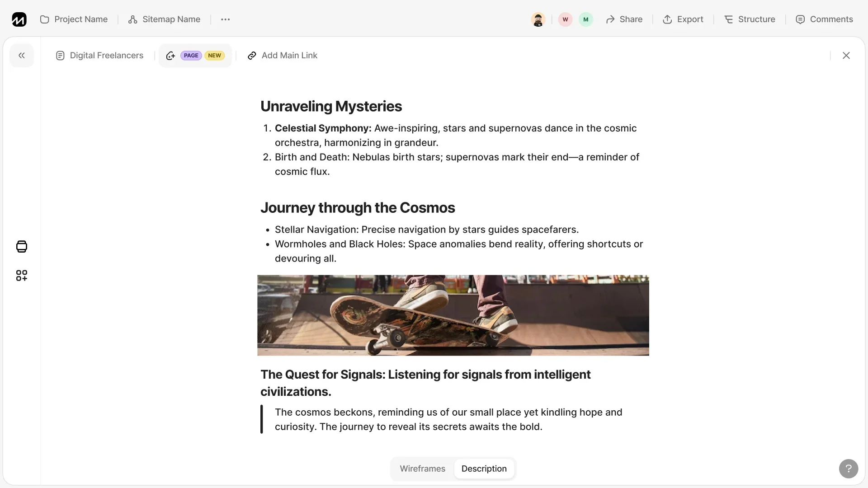The width and height of the screenshot is (868, 488).
Task: Click the green M collaborator avatar
Action: click(586, 19)
